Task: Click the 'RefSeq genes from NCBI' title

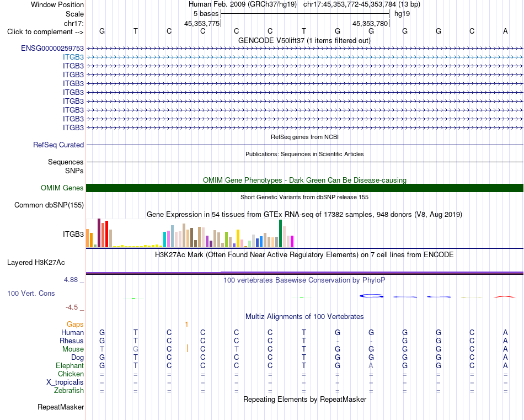Action: click(304, 137)
